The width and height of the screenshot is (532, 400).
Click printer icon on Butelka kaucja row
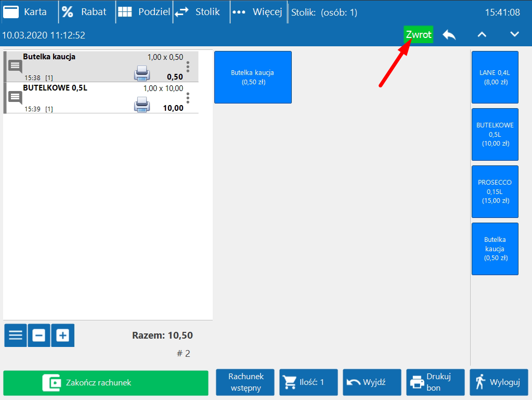(142, 74)
